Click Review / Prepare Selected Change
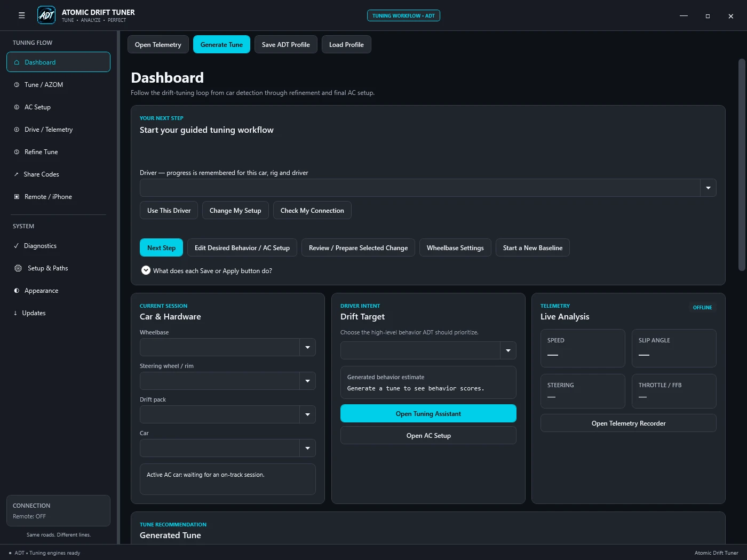This screenshot has width=747, height=560. point(358,247)
